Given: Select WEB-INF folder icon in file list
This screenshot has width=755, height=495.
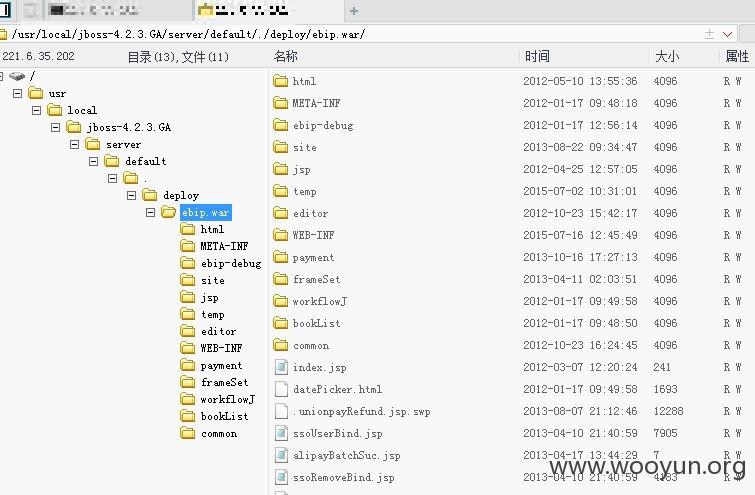Looking at the screenshot, I should [280, 234].
